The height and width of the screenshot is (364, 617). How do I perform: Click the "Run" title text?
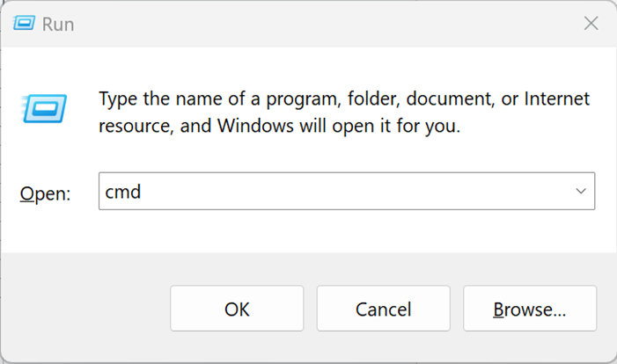(x=58, y=25)
